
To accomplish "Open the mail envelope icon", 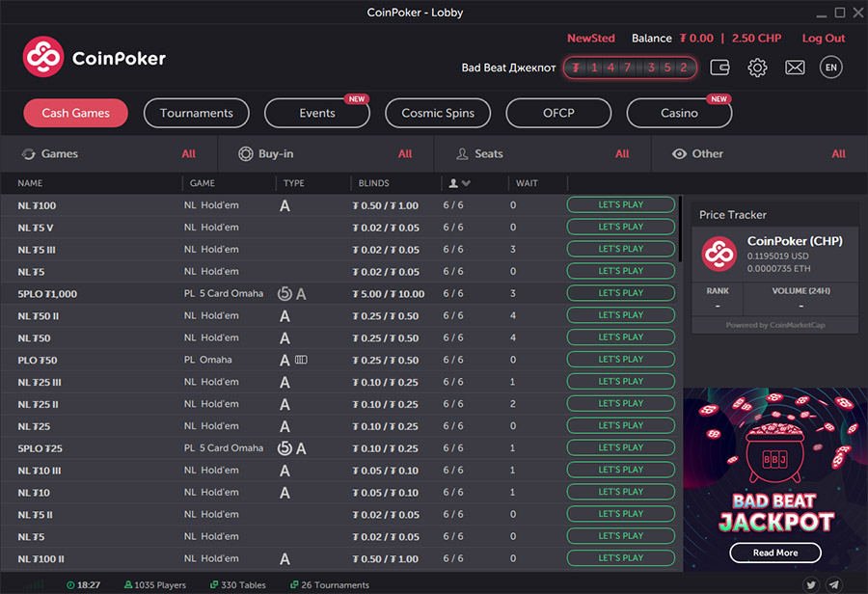I will [x=795, y=67].
